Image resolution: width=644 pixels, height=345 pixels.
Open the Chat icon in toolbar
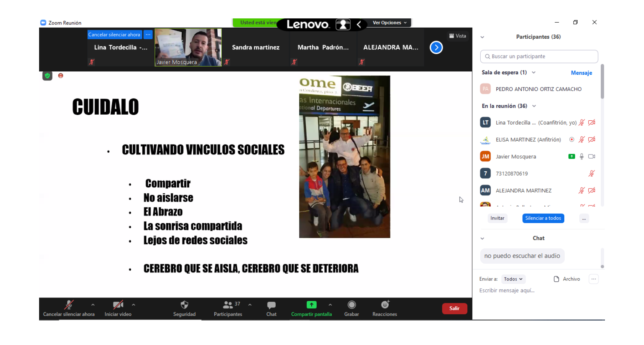point(271,305)
